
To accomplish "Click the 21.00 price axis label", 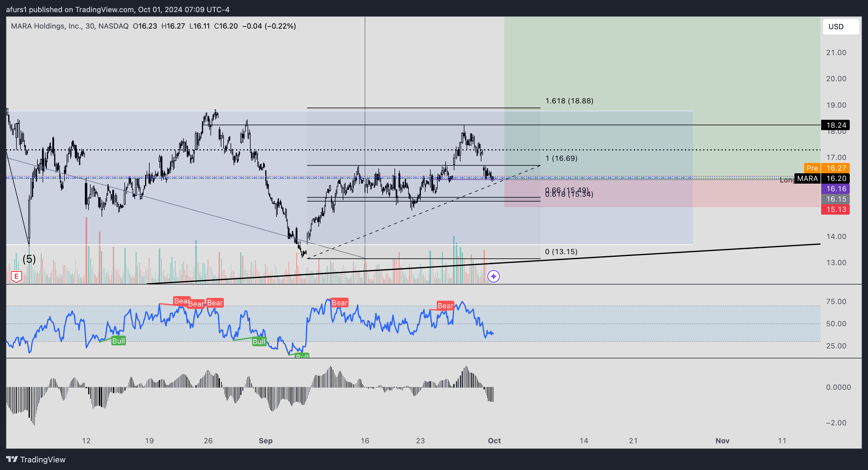I will (836, 53).
